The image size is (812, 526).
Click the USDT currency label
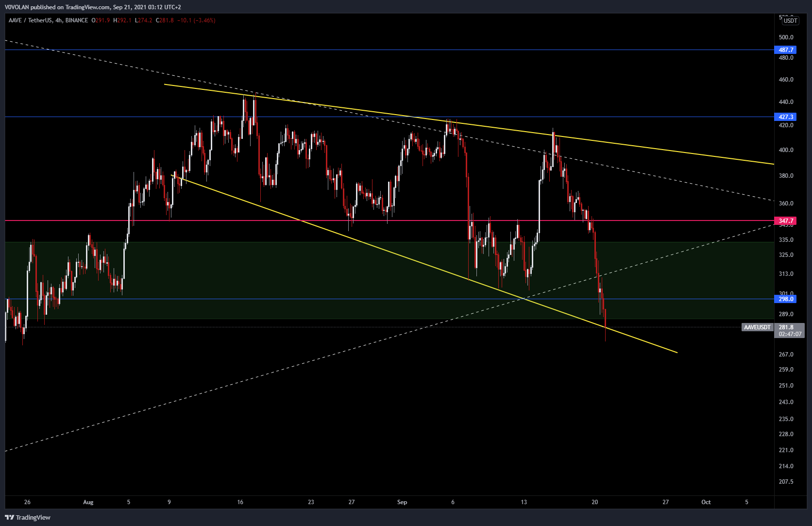[x=790, y=20]
